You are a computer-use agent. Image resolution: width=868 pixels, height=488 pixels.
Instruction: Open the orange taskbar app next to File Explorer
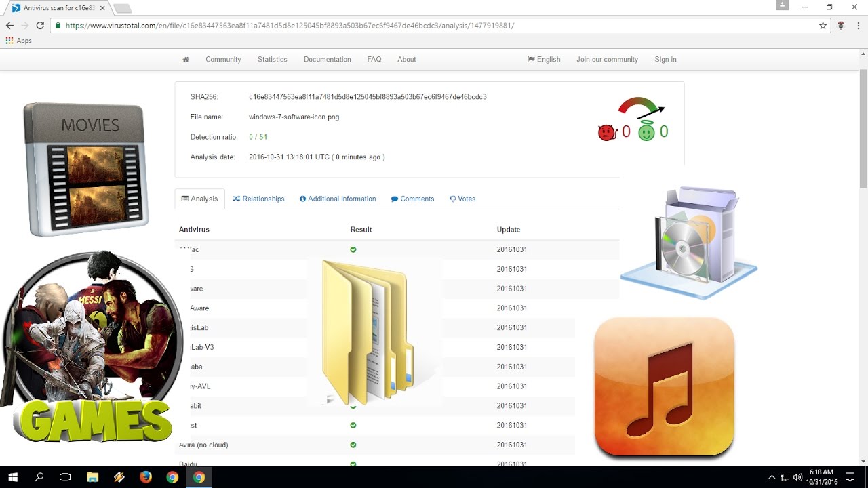119,477
